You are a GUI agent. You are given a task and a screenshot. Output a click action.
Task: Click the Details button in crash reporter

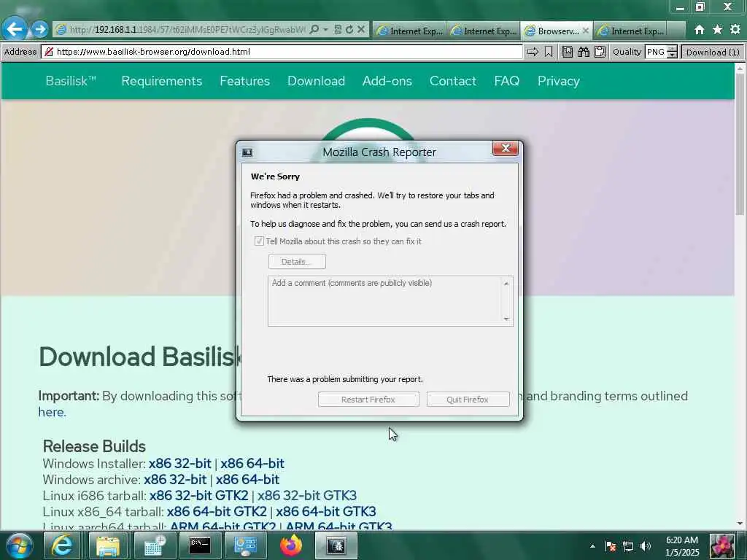click(297, 262)
